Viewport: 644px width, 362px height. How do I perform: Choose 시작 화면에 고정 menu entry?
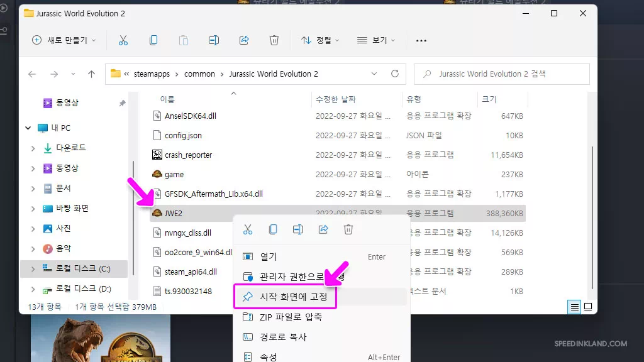coord(321,297)
